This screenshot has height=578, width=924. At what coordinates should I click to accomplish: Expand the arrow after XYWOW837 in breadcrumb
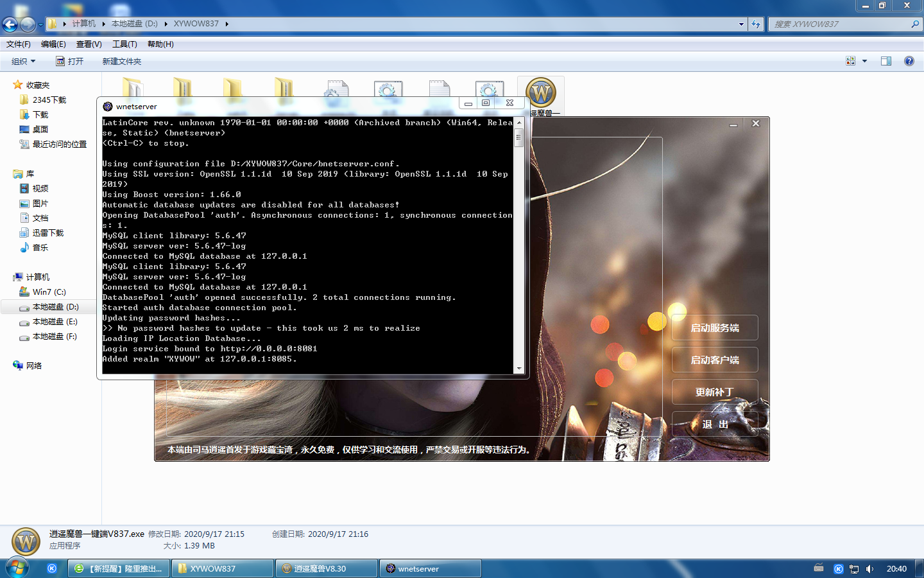click(227, 24)
